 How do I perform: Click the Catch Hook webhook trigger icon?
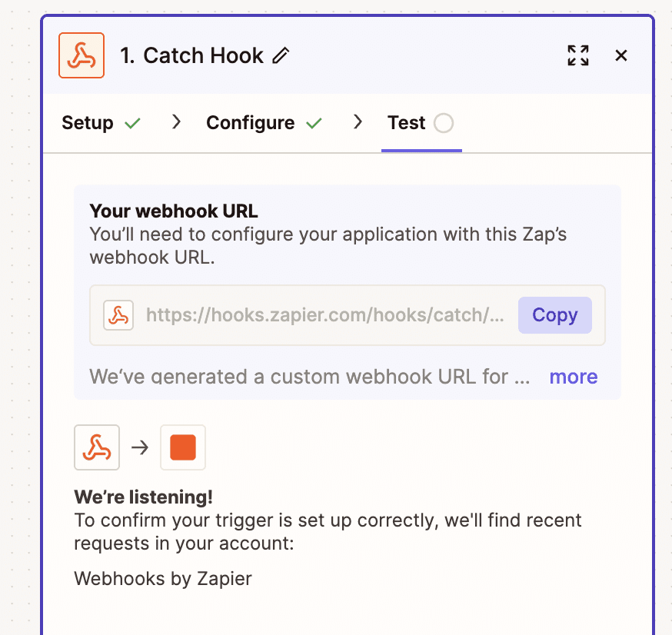point(81,55)
